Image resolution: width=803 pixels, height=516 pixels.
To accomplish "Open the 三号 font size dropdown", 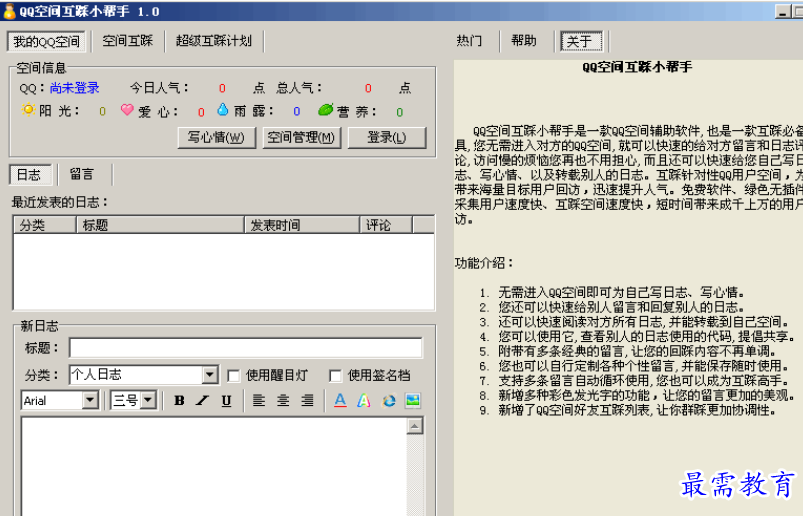I will pyautogui.click(x=148, y=400).
